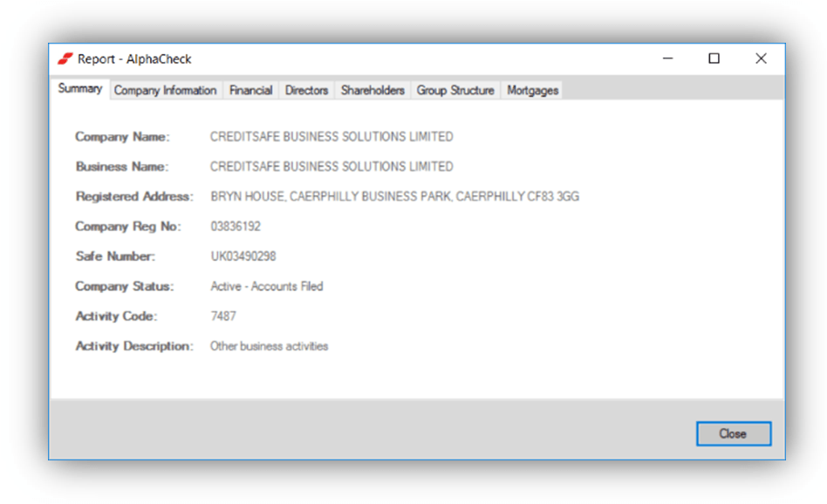
Task: Open the Company Information tab
Action: [166, 90]
